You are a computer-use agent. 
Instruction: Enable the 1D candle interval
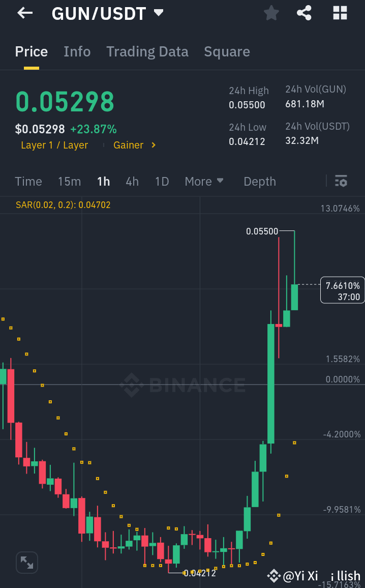[x=162, y=181]
